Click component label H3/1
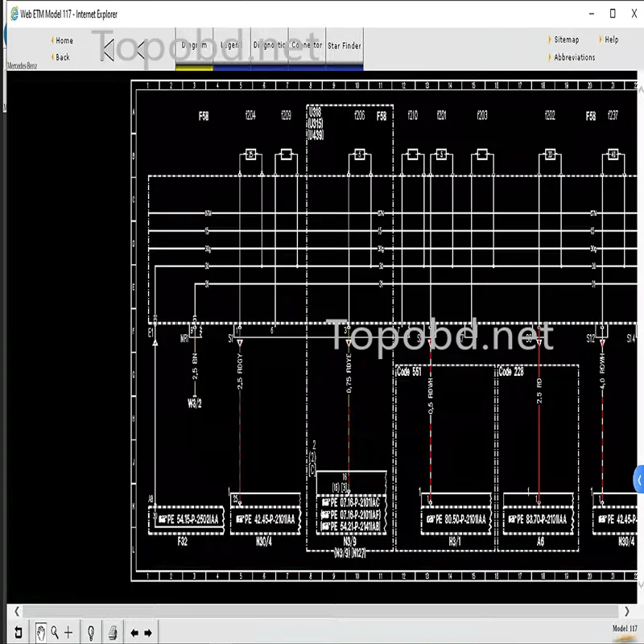This screenshot has height=644, width=644. click(x=455, y=541)
